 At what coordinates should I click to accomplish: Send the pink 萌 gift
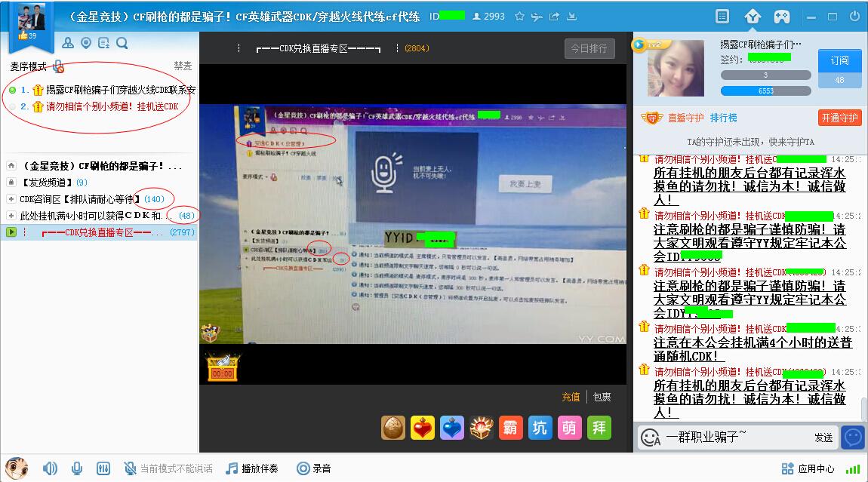click(569, 428)
